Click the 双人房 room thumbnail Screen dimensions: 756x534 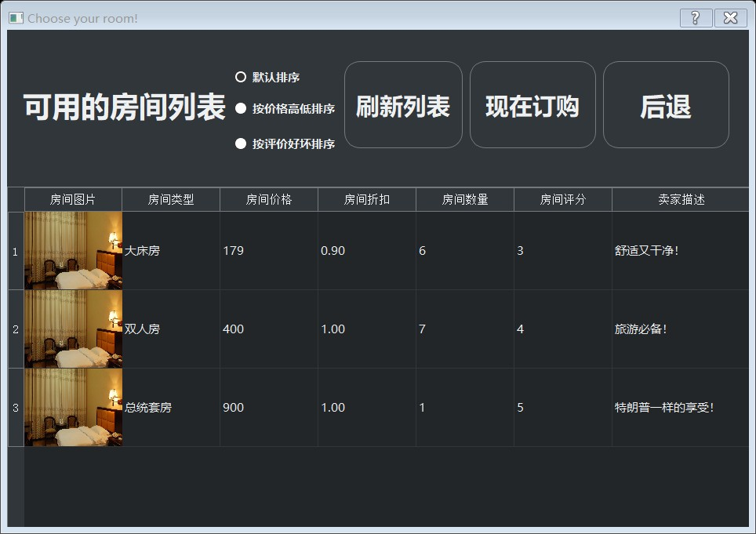[73, 329]
